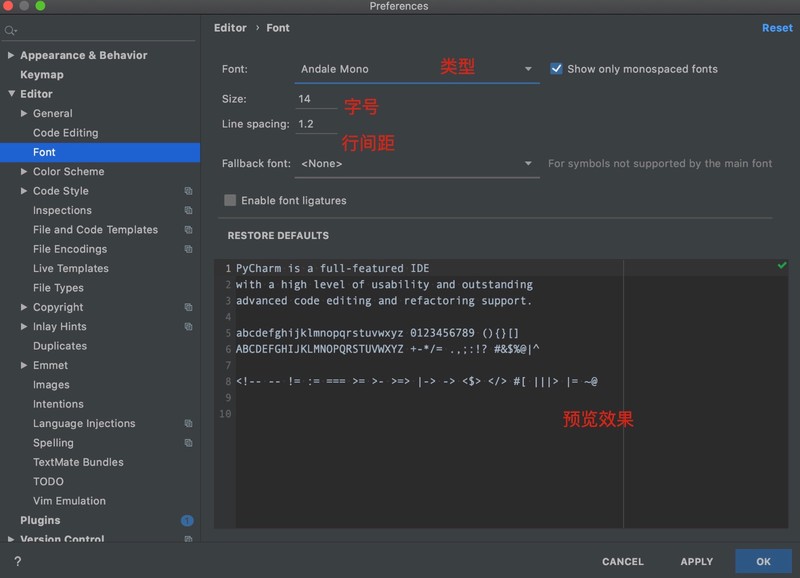Screen dimensions: 800x578
Task: Open Vim Emulation settings
Action: (69, 501)
